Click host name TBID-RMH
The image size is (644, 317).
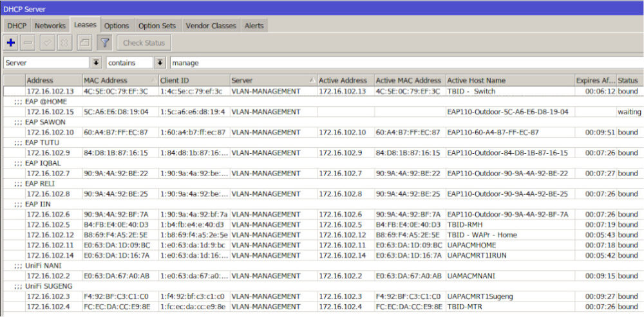point(465,225)
